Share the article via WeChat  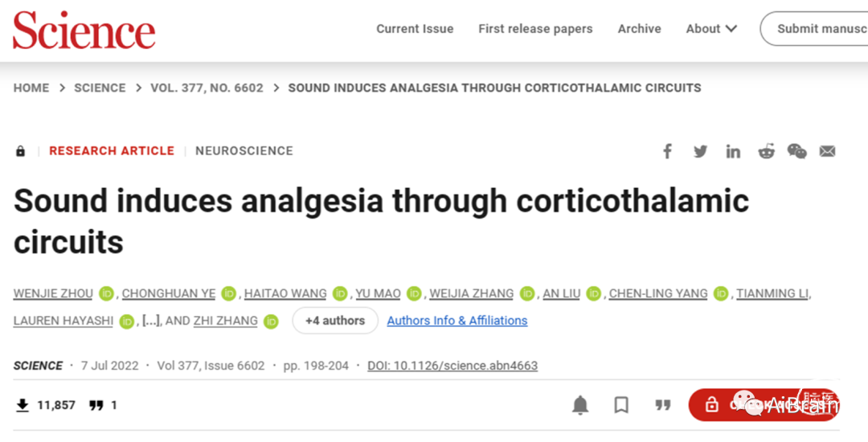click(x=796, y=151)
